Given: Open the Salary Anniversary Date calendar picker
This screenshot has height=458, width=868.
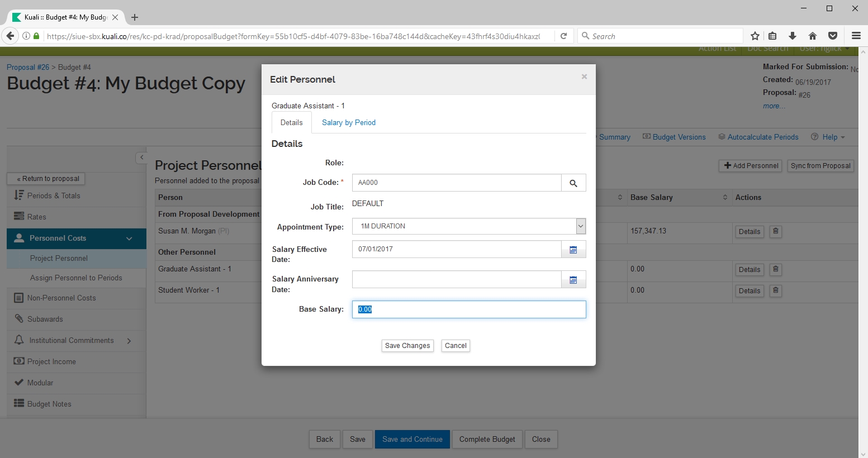Looking at the screenshot, I should coord(573,280).
